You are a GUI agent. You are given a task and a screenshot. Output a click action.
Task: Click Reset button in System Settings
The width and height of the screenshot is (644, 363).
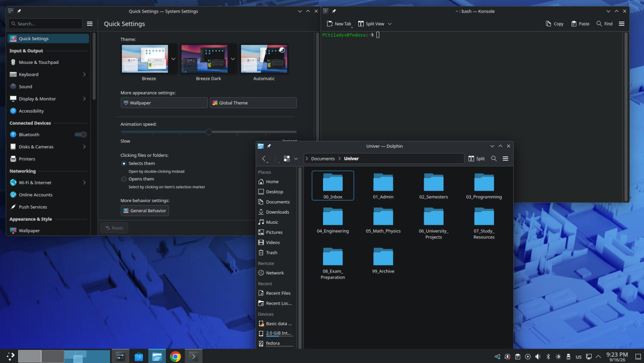tap(114, 228)
